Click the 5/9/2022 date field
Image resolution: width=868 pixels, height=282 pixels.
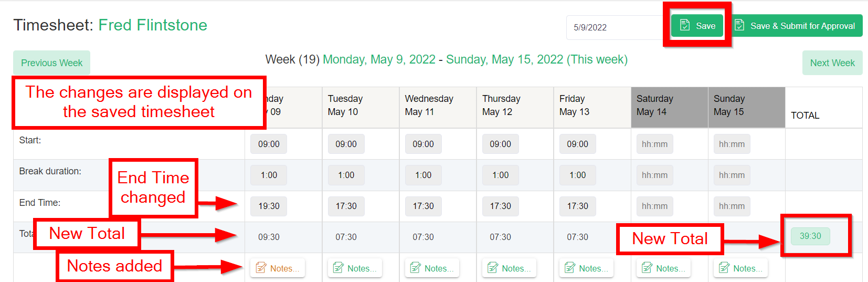[614, 27]
